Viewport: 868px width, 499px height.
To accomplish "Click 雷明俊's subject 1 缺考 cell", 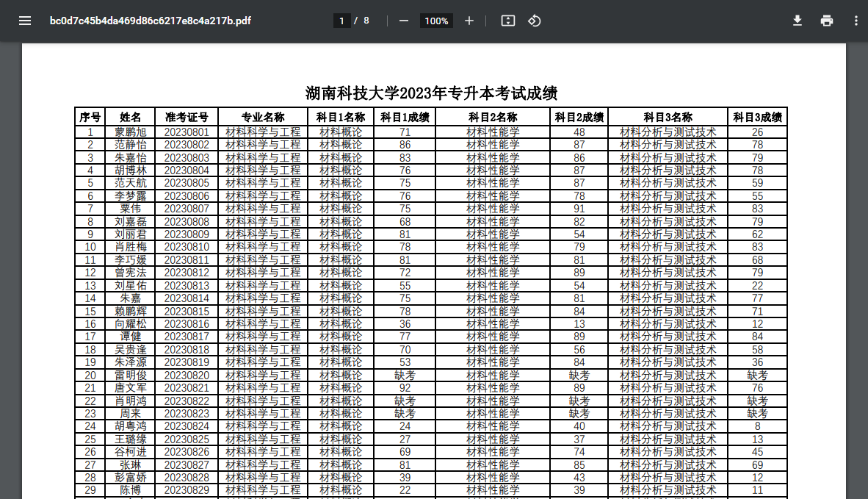I will (x=405, y=375).
